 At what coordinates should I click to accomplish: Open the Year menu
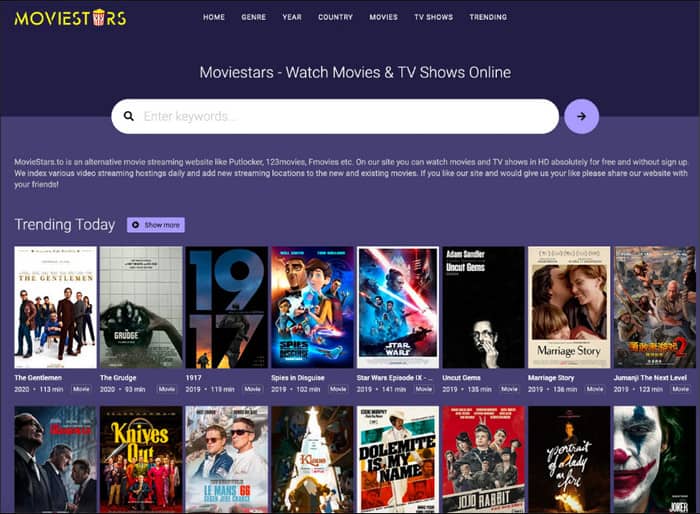[x=292, y=17]
